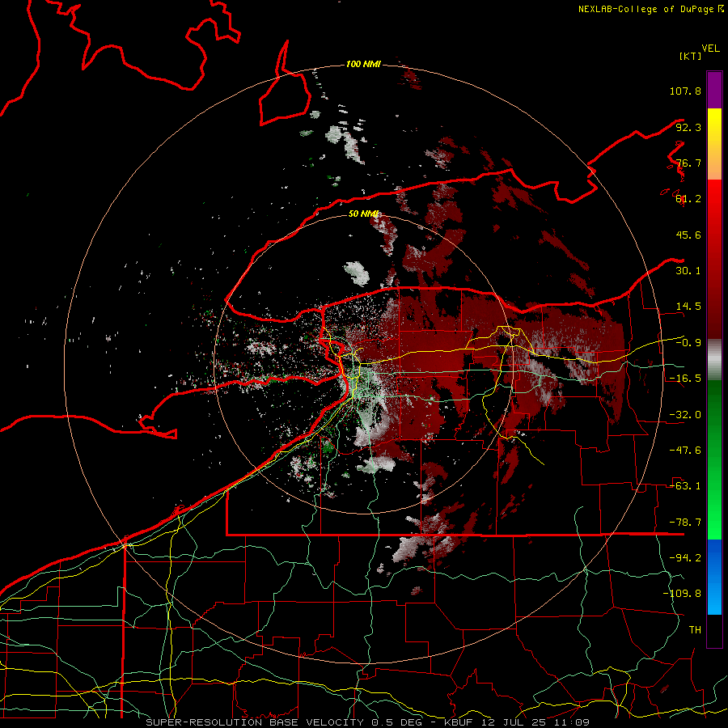This screenshot has height=728, width=728.
Task: Click the -47.6 velocity scale value
Action: click(685, 451)
